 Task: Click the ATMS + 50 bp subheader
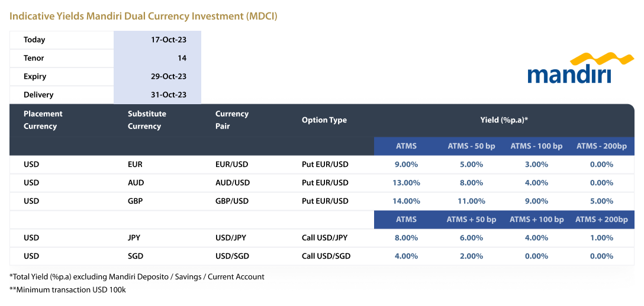[472, 220]
